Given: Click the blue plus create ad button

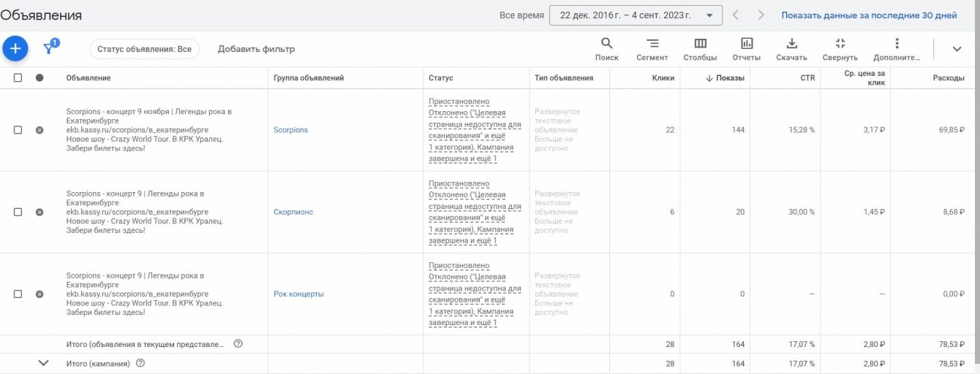Looking at the screenshot, I should coord(15,49).
